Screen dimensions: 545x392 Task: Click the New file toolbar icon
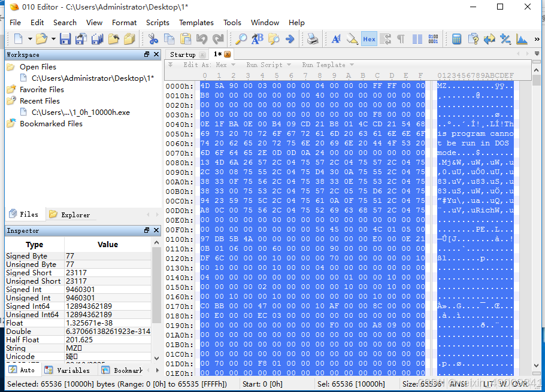click(18, 39)
